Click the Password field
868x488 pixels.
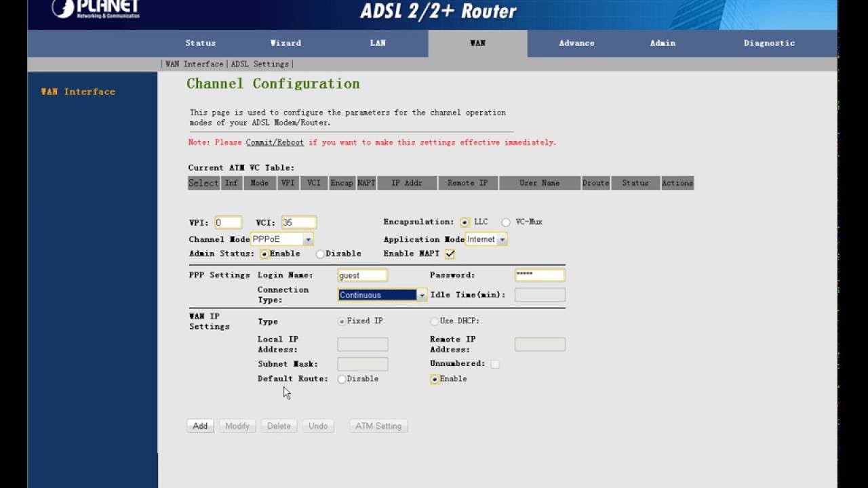(540, 275)
